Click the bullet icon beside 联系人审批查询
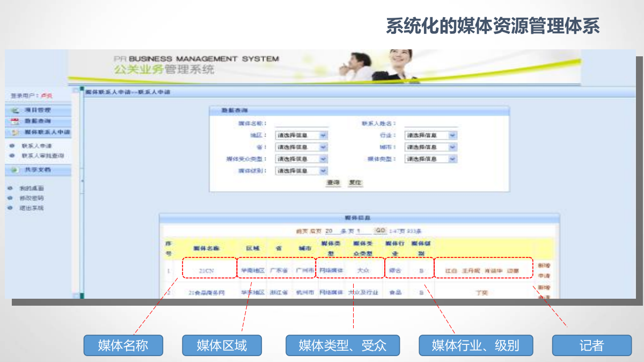Image resolution: width=644 pixels, height=362 pixels. tap(11, 156)
